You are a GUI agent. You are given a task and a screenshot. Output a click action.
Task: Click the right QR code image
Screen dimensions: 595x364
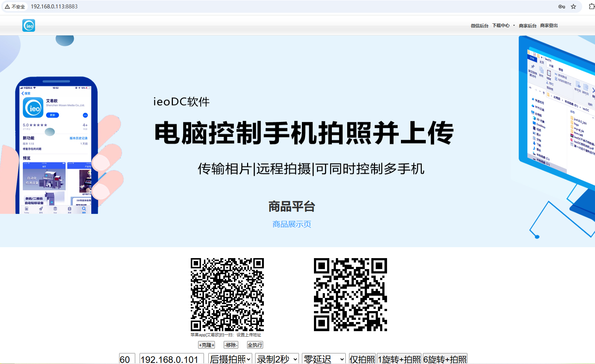(x=350, y=295)
